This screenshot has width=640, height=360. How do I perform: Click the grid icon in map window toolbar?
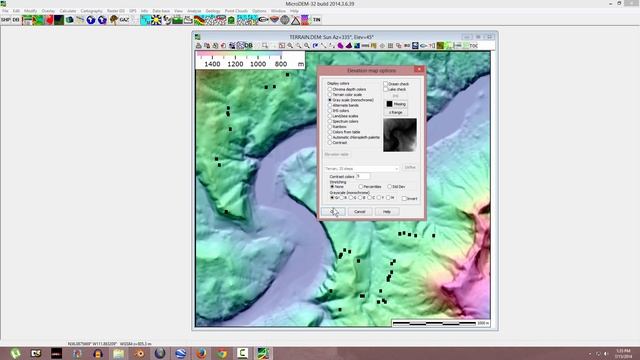coord(390,46)
